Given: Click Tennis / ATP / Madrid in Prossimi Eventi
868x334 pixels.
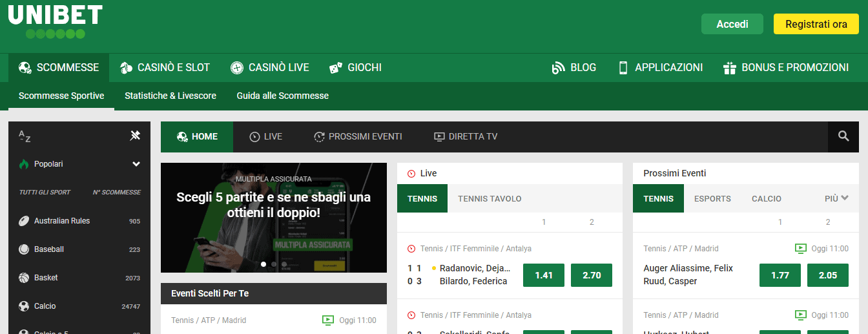Looking at the screenshot, I should (x=681, y=249).
